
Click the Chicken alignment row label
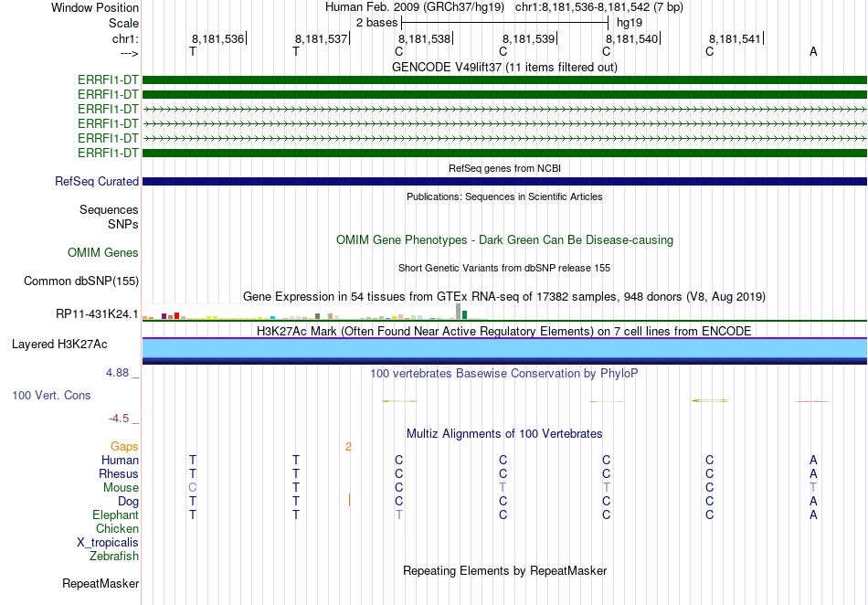click(117, 528)
